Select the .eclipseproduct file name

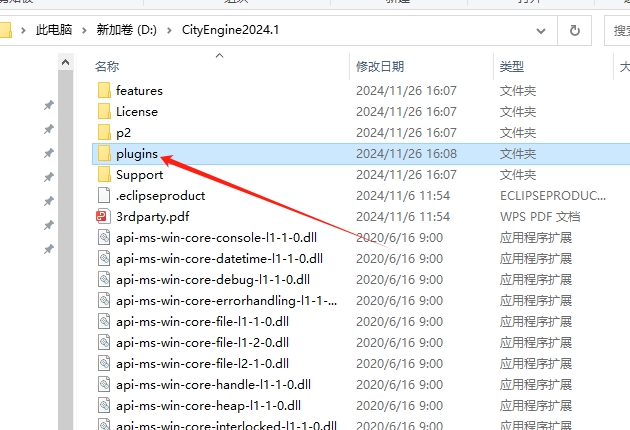click(160, 196)
